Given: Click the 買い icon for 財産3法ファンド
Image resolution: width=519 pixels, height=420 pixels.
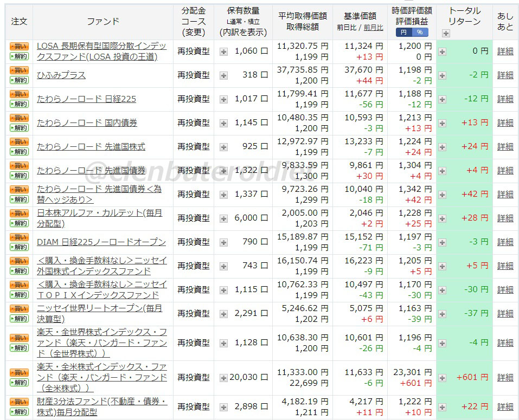Looking at the screenshot, I should [18, 402].
